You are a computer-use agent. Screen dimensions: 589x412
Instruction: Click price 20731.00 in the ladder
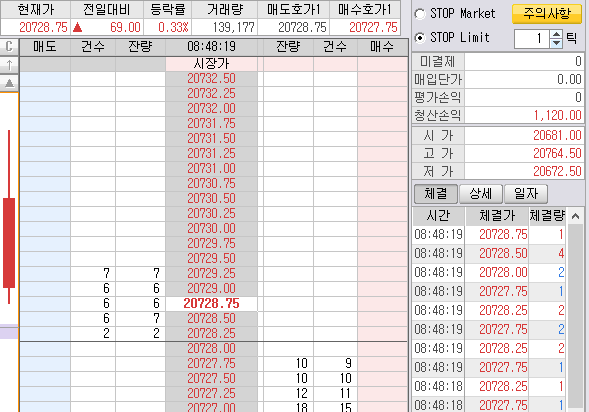[x=211, y=169]
